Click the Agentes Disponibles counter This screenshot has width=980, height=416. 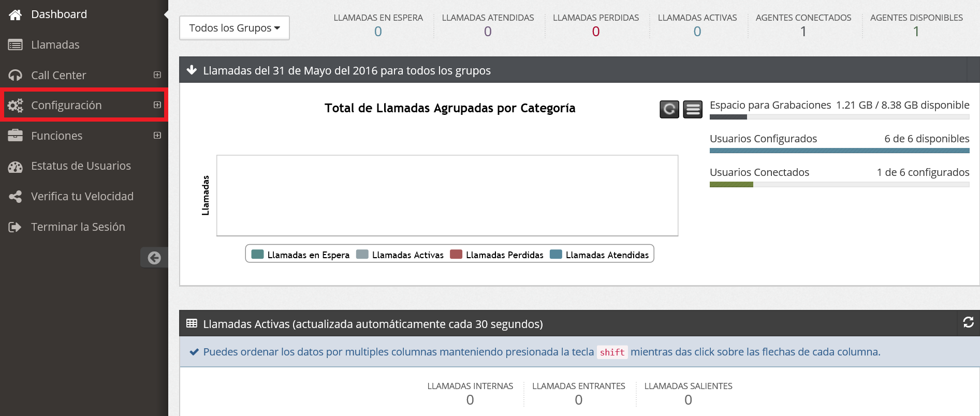pyautogui.click(x=916, y=25)
